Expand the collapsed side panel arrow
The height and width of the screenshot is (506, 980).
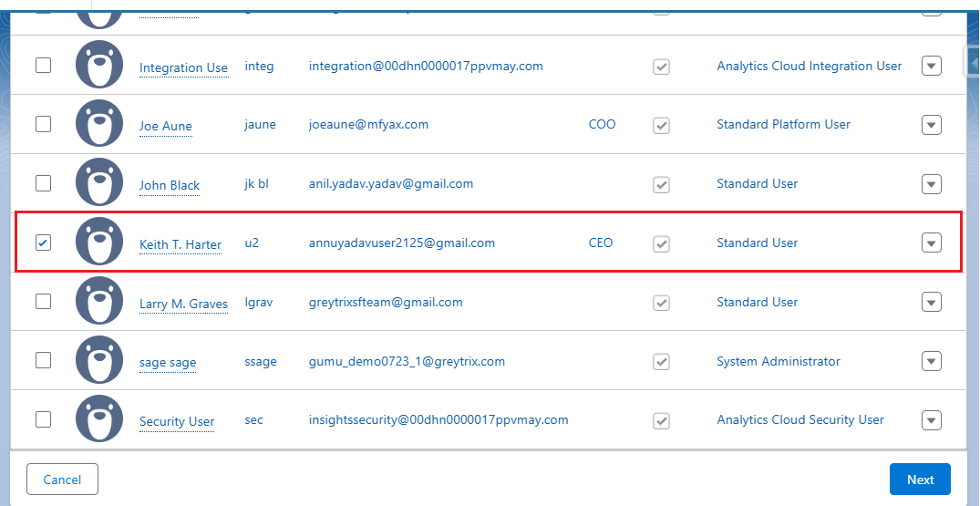[x=973, y=62]
